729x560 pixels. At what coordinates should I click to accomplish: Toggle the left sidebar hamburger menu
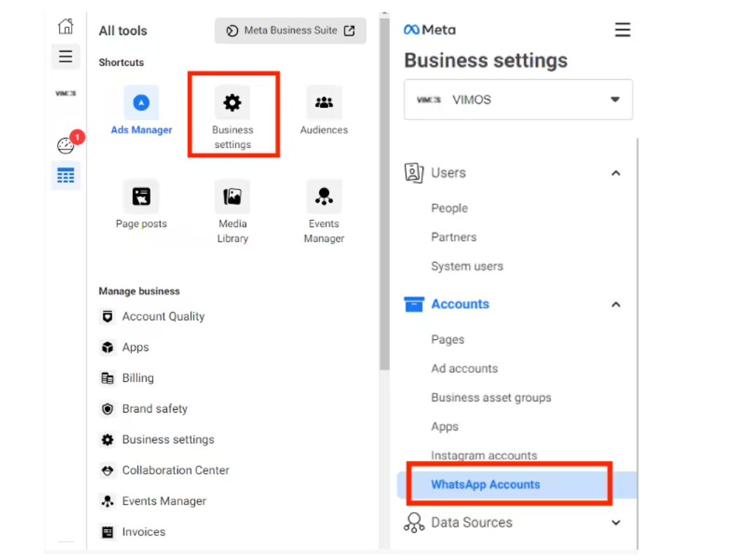65,57
